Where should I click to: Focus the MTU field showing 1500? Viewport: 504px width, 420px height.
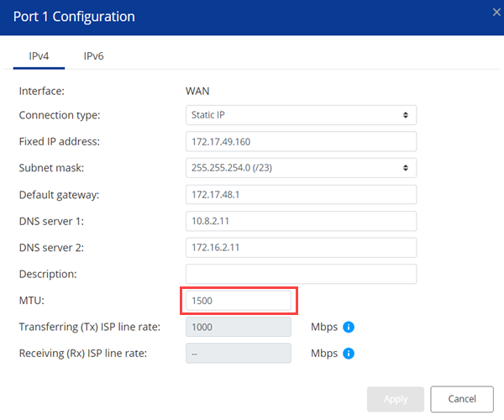click(239, 300)
